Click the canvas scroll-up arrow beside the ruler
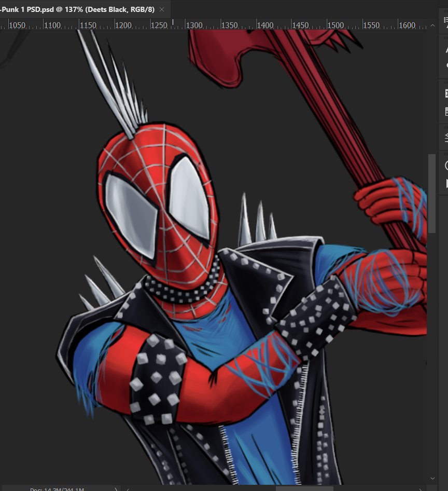448x491 pixels. click(x=432, y=25)
